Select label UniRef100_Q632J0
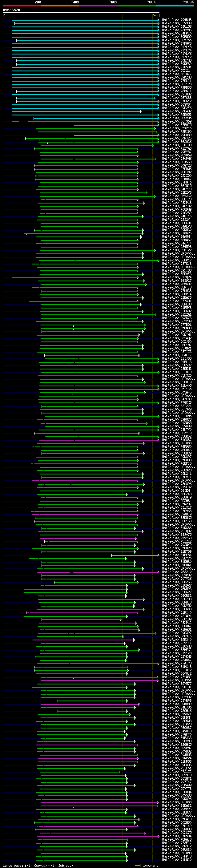Image resolution: width=197 pixels, height=868 pixels. pos(177,572)
